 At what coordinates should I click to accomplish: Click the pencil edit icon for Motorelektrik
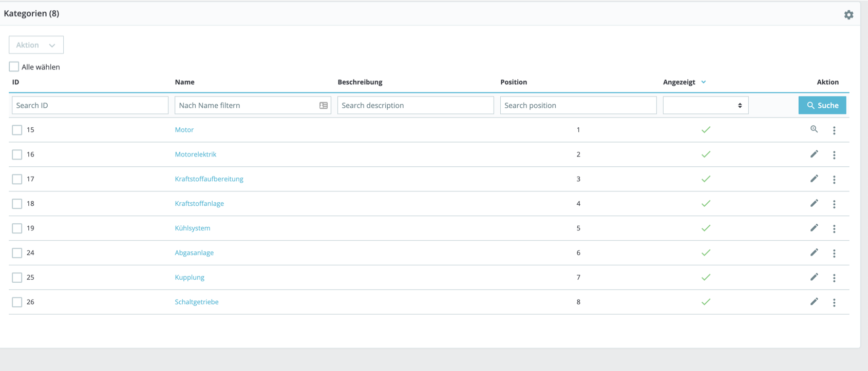pos(814,154)
